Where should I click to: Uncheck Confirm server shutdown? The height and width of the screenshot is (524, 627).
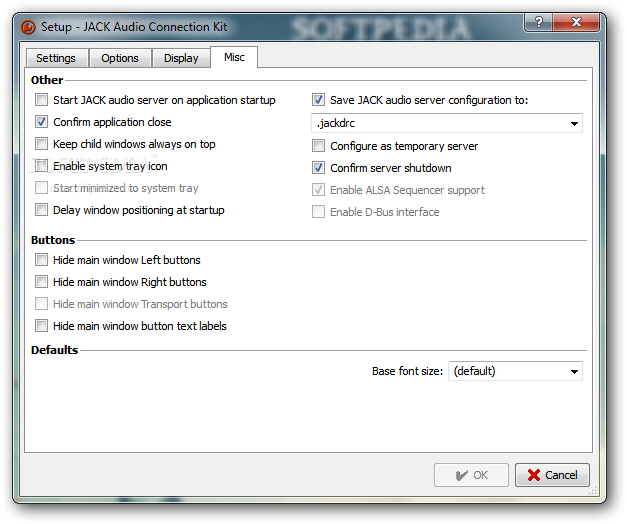pyautogui.click(x=319, y=168)
